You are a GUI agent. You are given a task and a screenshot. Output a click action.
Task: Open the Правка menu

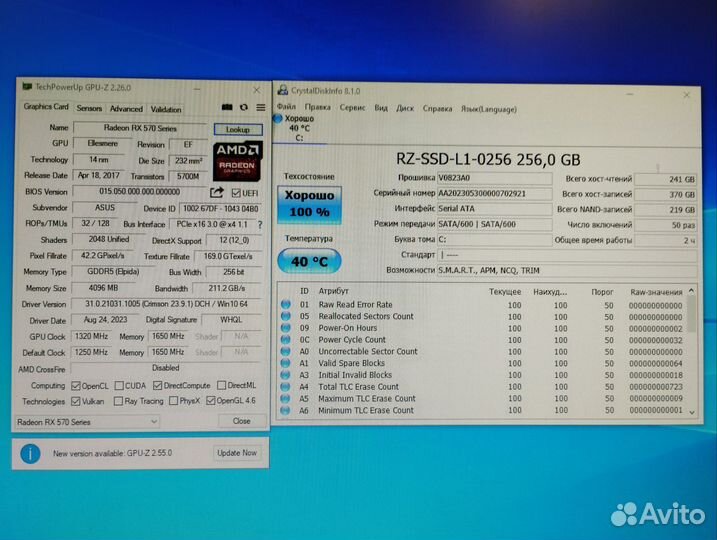click(317, 107)
